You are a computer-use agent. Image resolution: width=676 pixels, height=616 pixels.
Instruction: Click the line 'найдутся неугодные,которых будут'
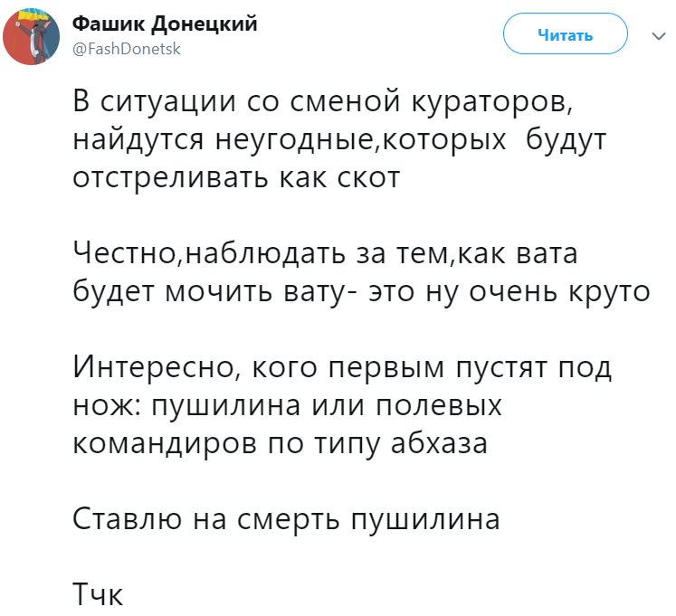coord(339,140)
